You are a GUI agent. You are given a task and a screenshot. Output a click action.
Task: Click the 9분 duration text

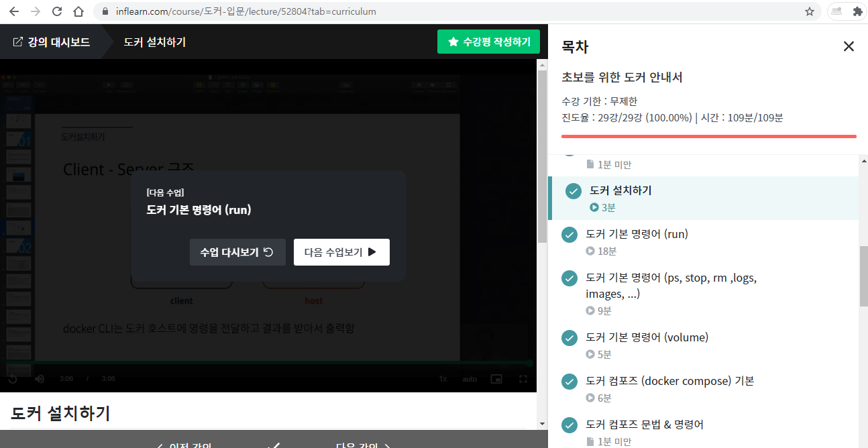(x=605, y=311)
